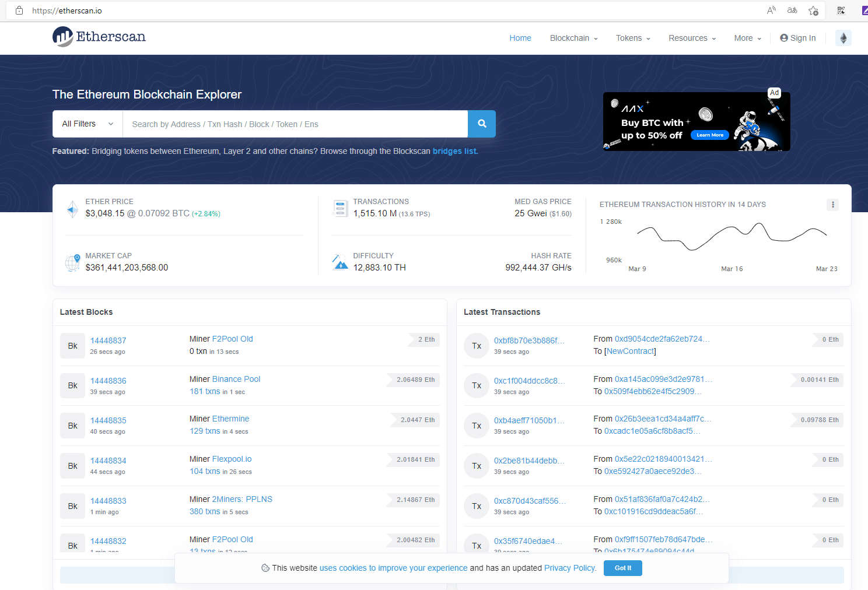Click the Bk icon beside block 14448837
This screenshot has width=868, height=590.
pyautogui.click(x=72, y=345)
